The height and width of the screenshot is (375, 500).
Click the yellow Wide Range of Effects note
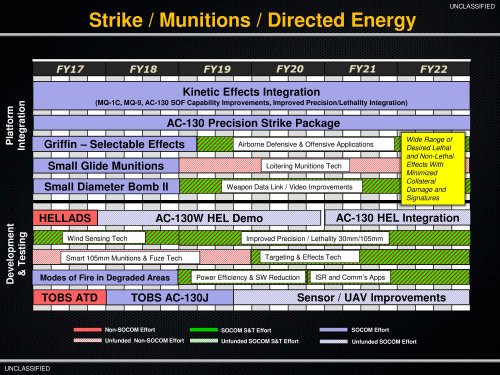click(433, 169)
